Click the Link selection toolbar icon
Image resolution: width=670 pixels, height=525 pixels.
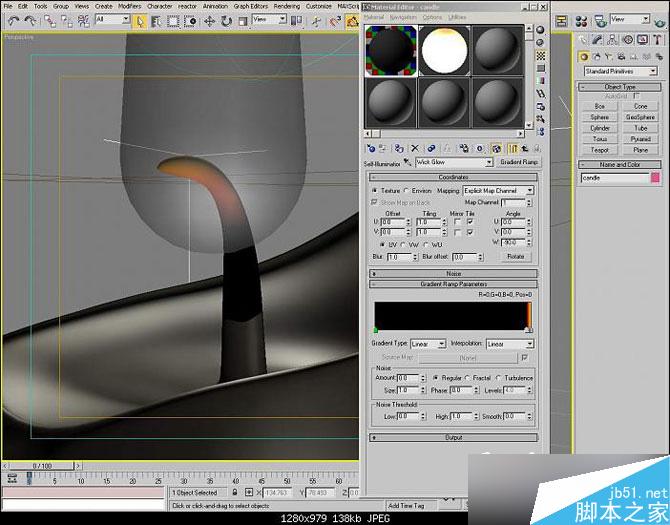click(49, 20)
